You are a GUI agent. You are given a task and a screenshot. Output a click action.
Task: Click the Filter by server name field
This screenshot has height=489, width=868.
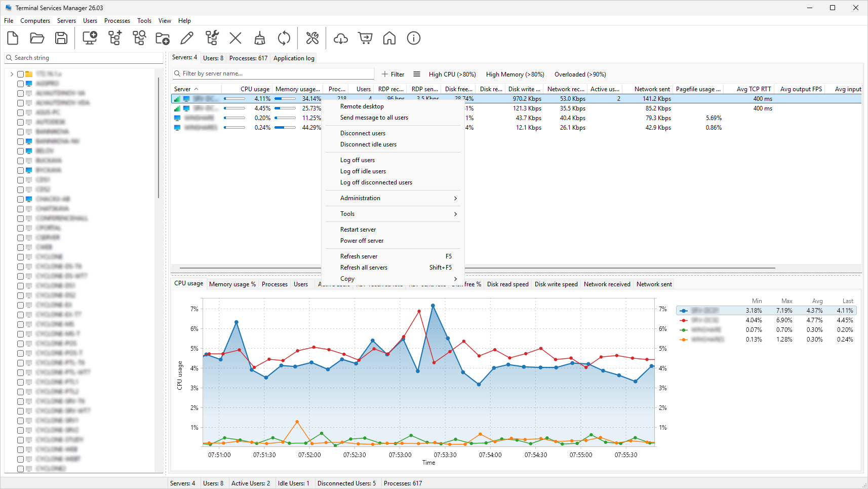coord(273,74)
